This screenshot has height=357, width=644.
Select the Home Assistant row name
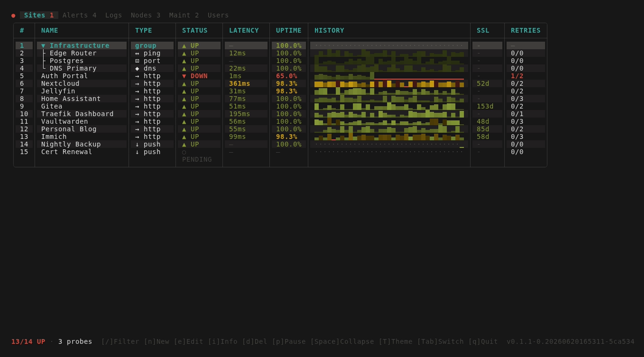click(x=71, y=99)
